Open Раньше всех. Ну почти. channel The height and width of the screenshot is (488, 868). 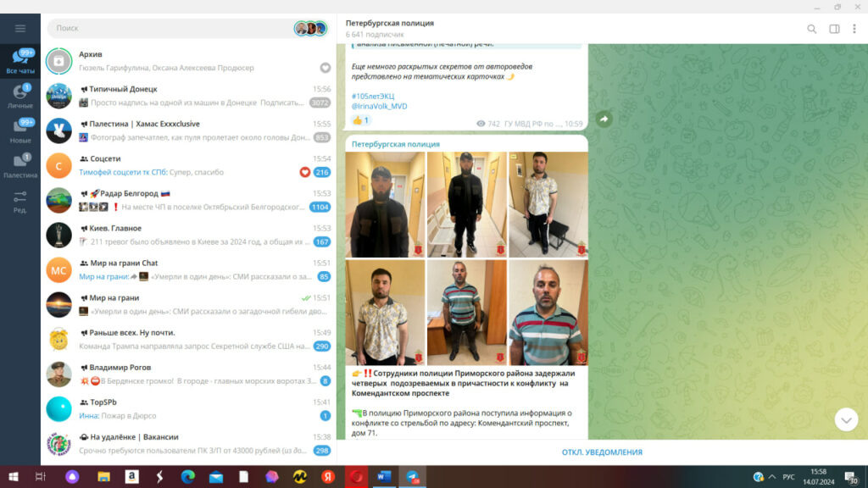pos(188,340)
